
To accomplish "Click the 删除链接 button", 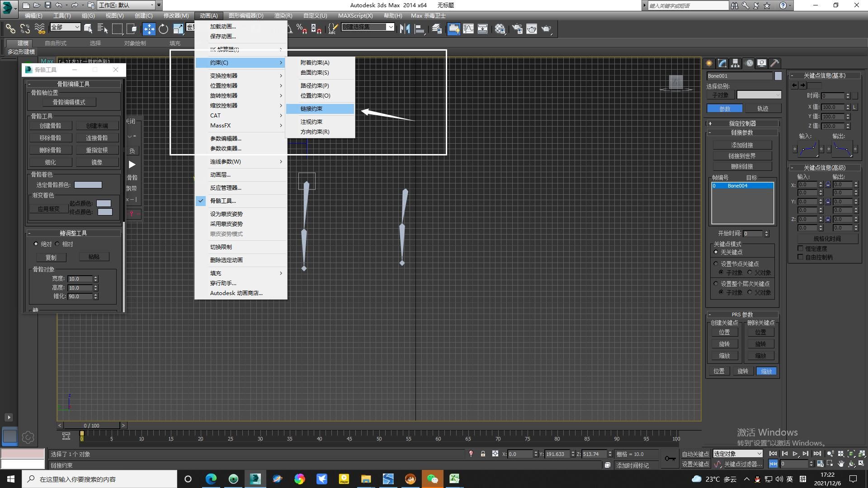I will point(742,166).
